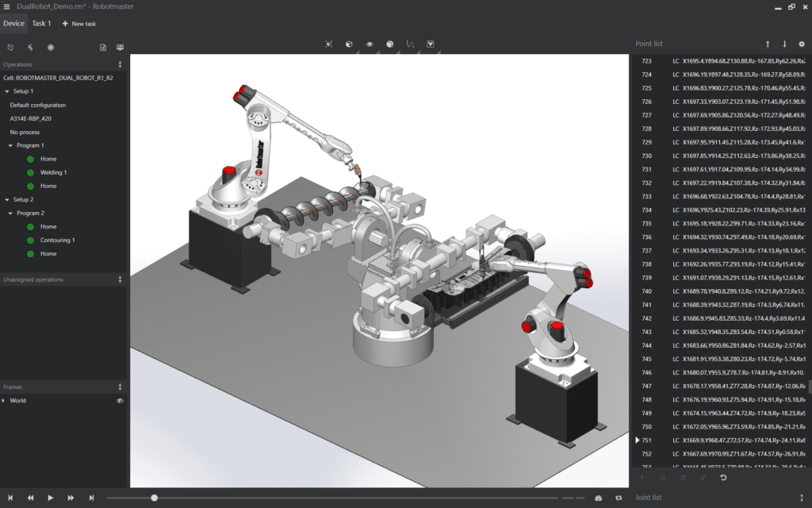Open Point list settings gear
This screenshot has width=812, height=508.
pos(802,44)
